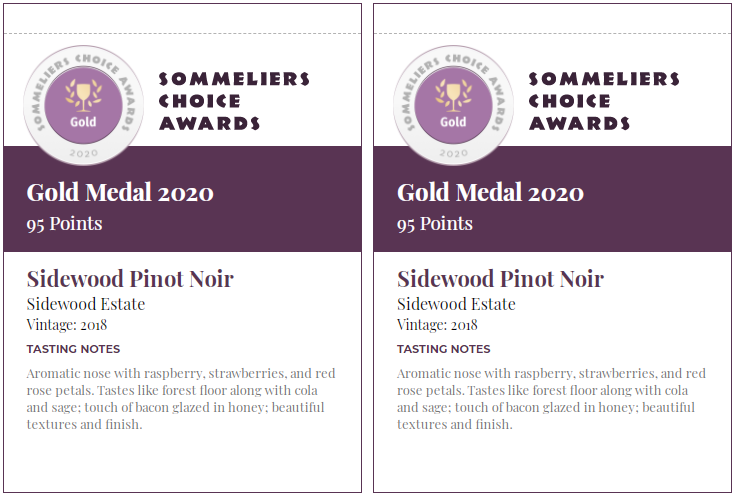Image resolution: width=735 pixels, height=496 pixels.
Task: Click the Sommeliers Choice Awards logo text left
Action: pos(234,101)
